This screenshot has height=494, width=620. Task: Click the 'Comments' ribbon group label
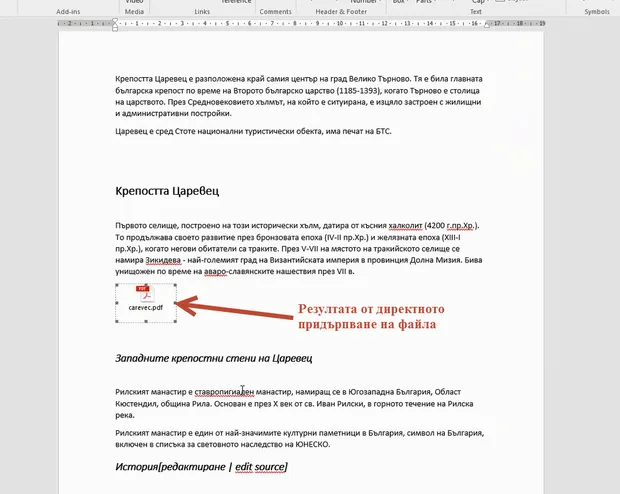point(275,11)
